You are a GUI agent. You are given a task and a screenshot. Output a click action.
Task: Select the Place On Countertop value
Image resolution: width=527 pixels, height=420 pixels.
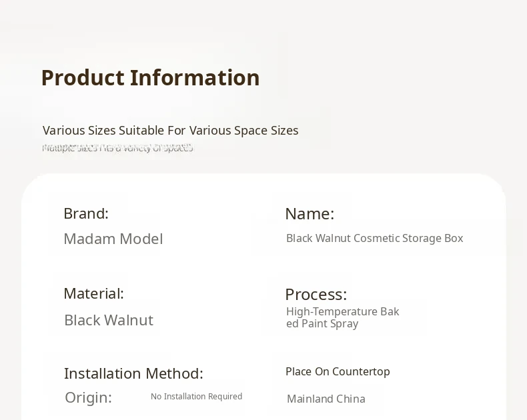pyautogui.click(x=338, y=371)
